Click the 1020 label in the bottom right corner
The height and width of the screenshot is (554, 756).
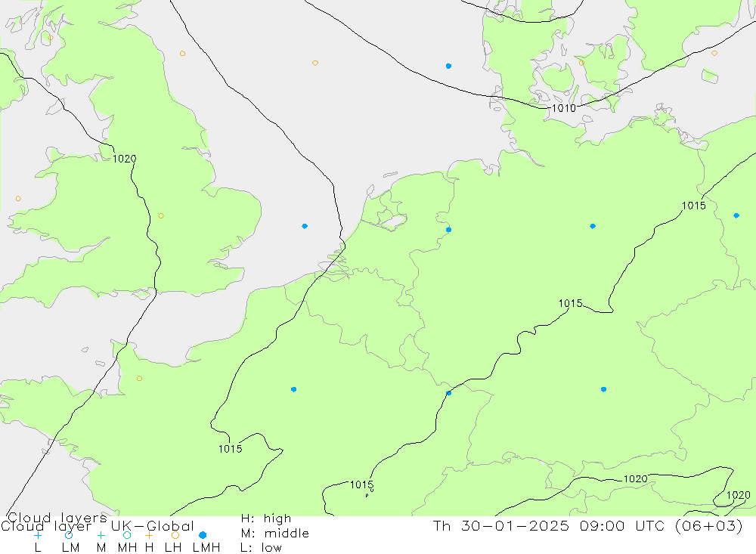pyautogui.click(x=738, y=495)
